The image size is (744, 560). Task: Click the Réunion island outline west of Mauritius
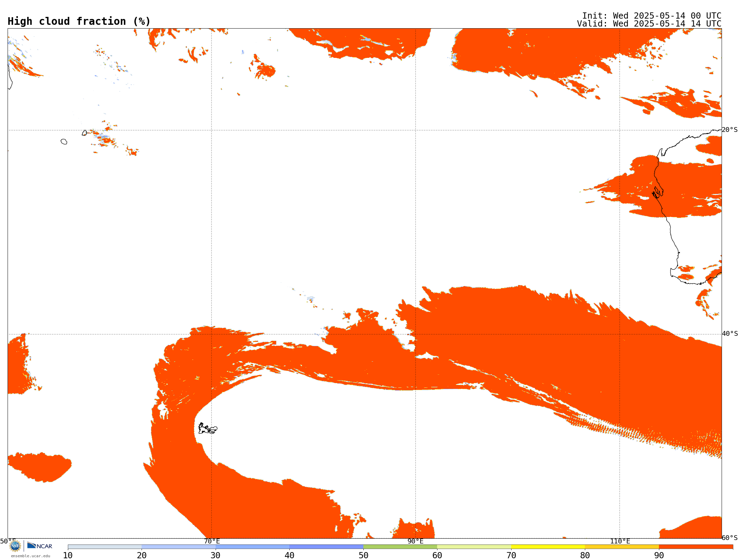[64, 142]
